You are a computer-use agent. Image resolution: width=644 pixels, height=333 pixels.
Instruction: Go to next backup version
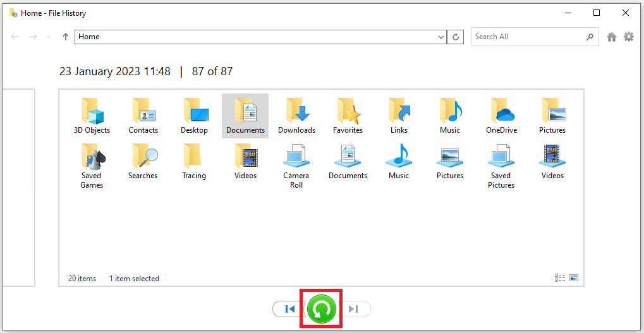[354, 309]
